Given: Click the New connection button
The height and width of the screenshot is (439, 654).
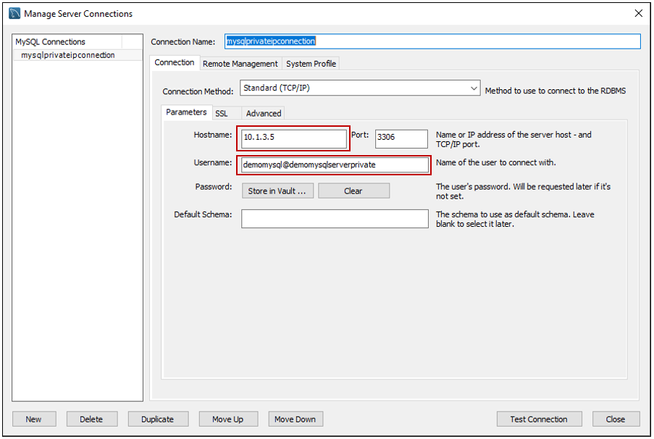Looking at the screenshot, I should [x=34, y=419].
